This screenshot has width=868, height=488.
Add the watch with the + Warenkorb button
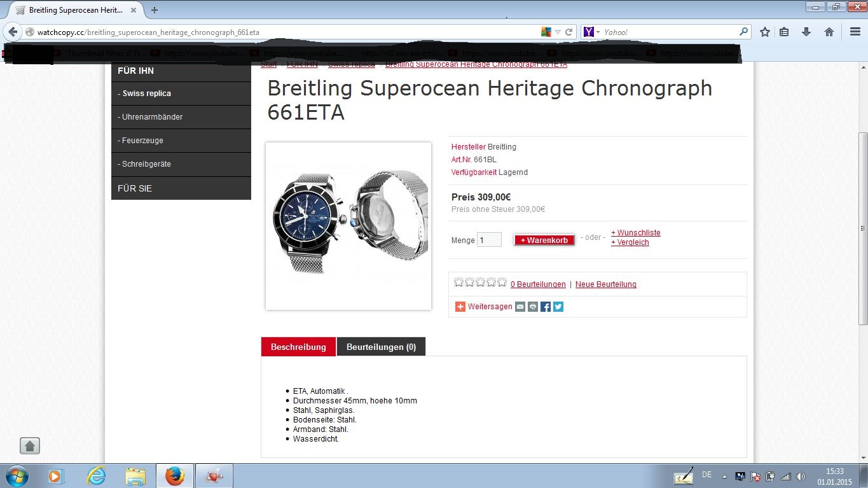[x=544, y=240]
